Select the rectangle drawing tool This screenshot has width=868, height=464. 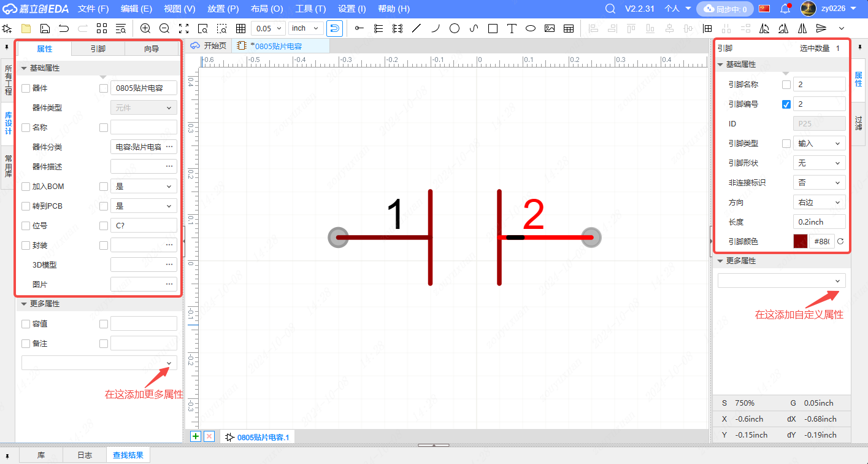click(493, 29)
